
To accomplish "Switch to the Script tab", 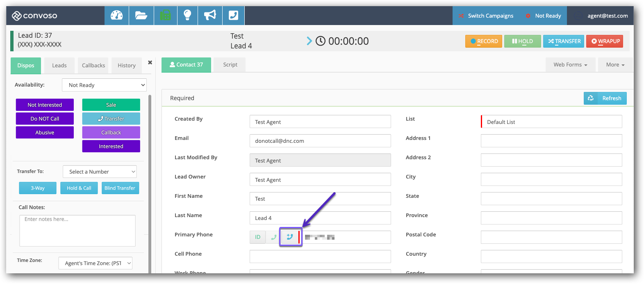I will (230, 65).
